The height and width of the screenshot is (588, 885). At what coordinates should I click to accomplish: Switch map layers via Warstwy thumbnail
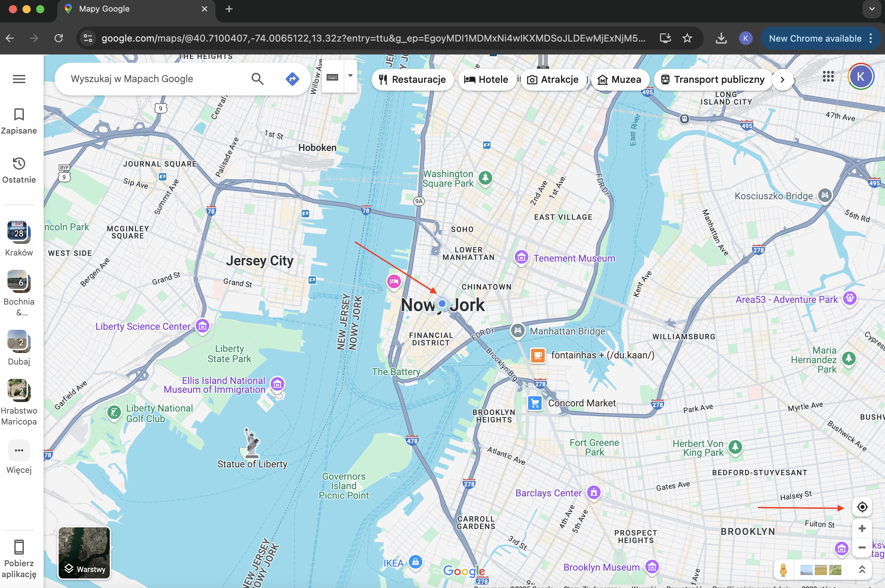tap(84, 553)
